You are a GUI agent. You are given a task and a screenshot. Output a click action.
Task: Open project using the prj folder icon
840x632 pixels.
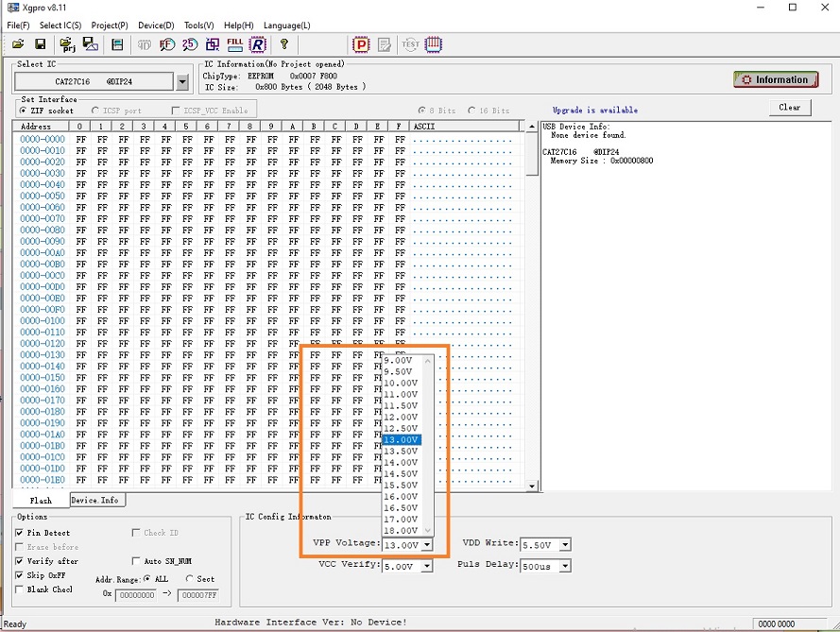[x=67, y=44]
